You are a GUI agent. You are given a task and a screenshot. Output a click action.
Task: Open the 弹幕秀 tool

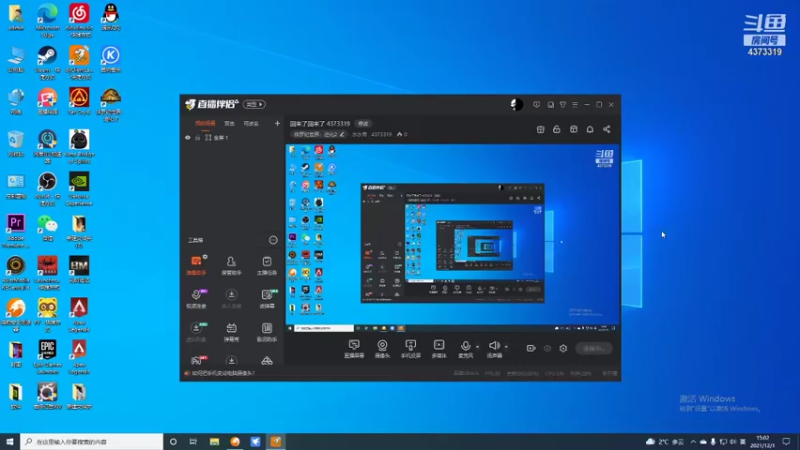point(231,332)
